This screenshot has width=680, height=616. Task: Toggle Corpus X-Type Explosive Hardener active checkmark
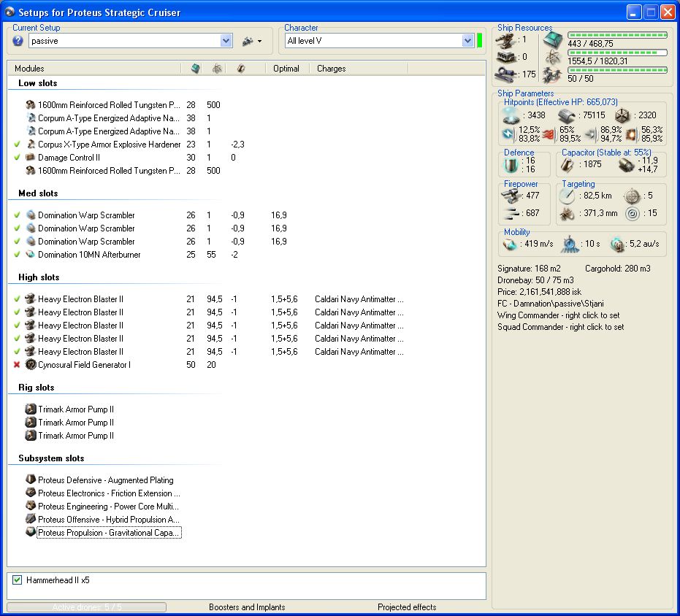[17, 144]
